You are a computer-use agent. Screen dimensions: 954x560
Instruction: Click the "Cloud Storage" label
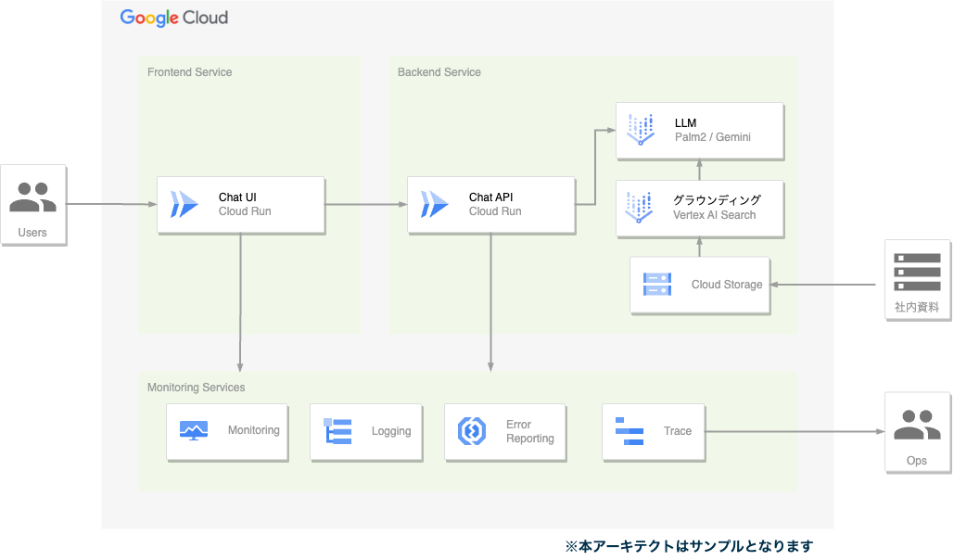(727, 285)
